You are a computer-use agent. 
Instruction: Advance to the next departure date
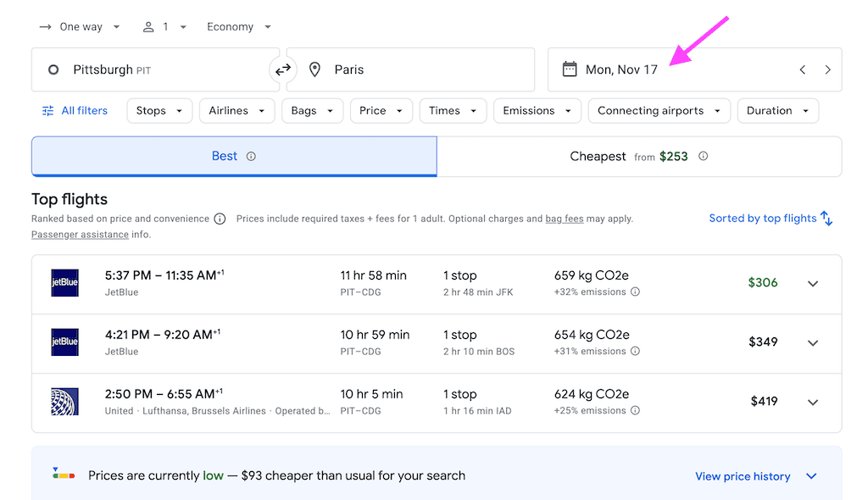point(827,69)
